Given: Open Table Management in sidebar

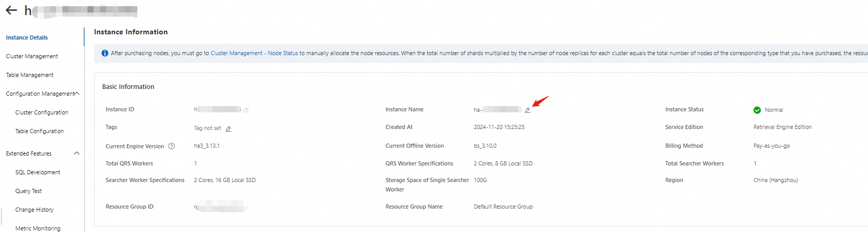Looking at the screenshot, I should (x=30, y=75).
